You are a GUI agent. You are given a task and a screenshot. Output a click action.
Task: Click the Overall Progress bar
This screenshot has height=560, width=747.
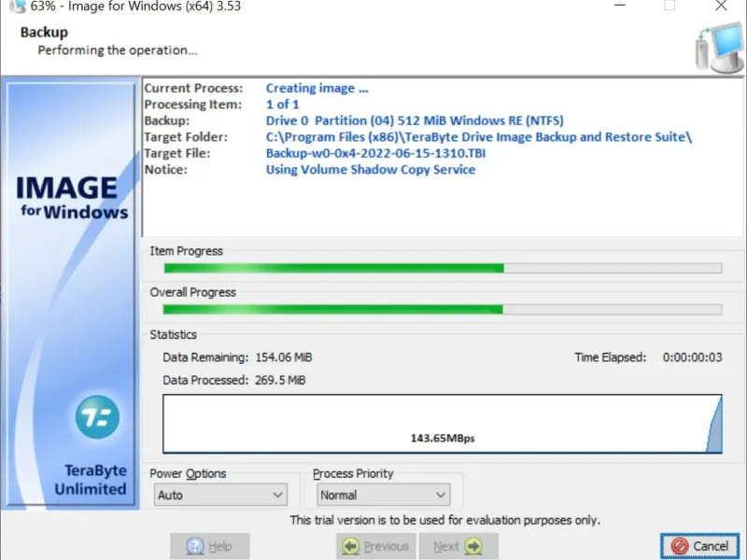coord(443,310)
